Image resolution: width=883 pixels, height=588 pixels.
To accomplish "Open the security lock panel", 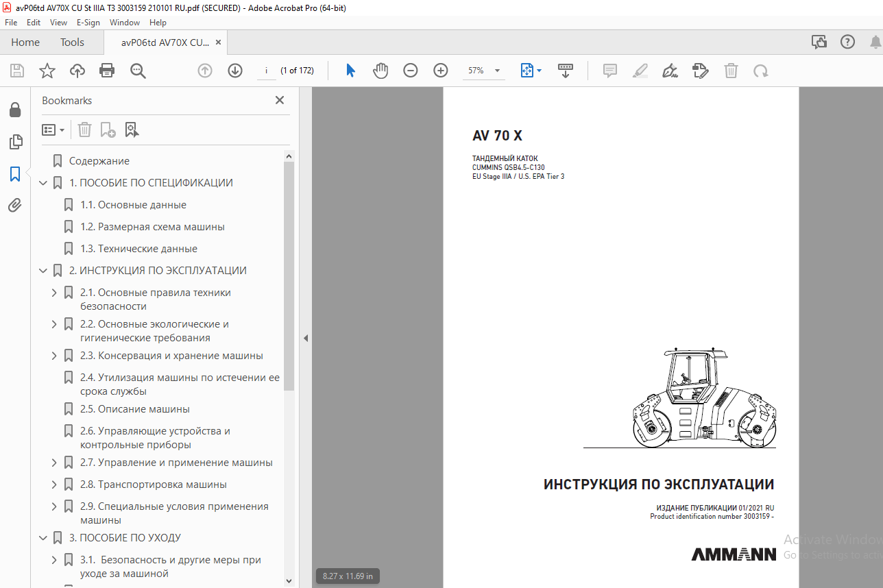I will click(x=15, y=110).
